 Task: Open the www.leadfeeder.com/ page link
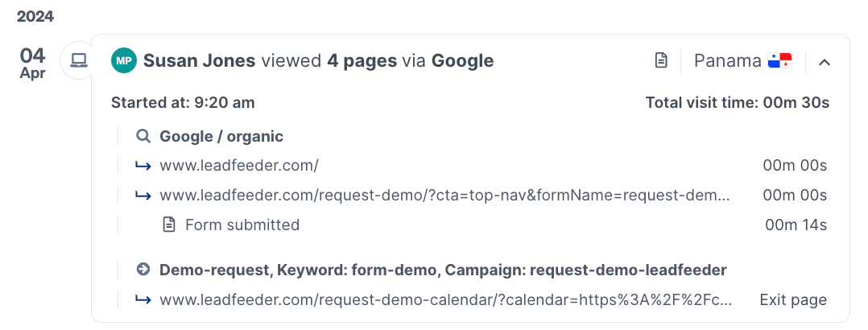239,167
